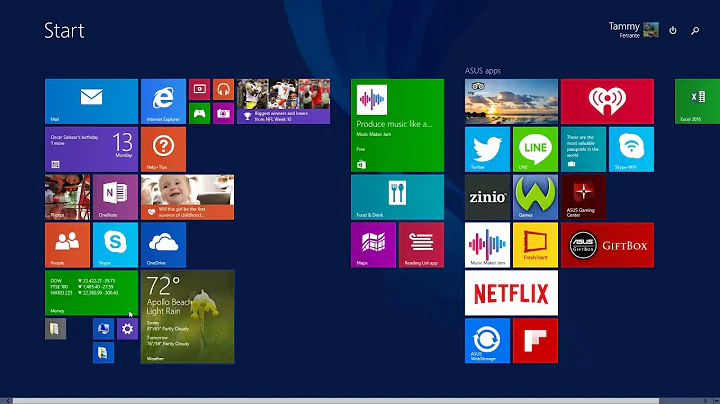The image size is (720, 404).
Task: Open the small purple Camera tile
Action: (223, 113)
